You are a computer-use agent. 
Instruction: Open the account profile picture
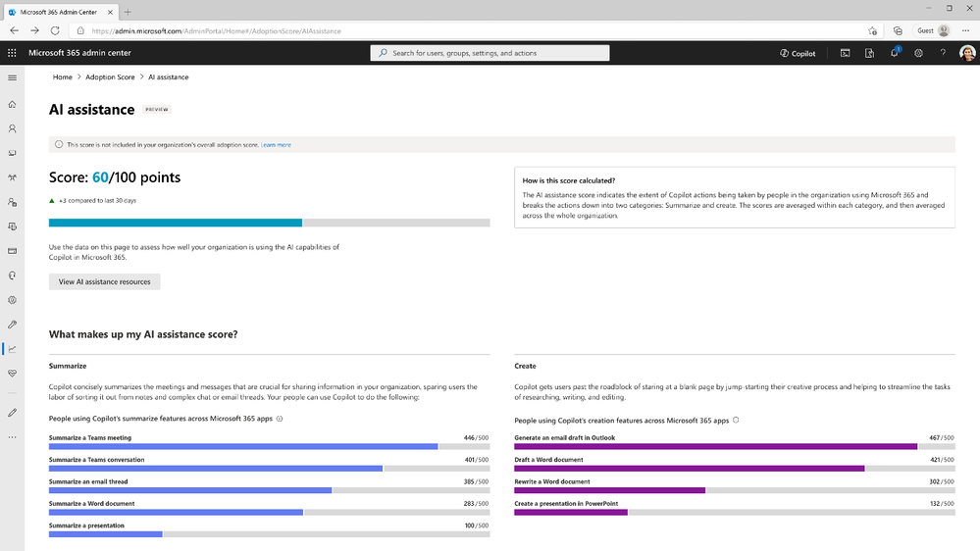pos(967,53)
